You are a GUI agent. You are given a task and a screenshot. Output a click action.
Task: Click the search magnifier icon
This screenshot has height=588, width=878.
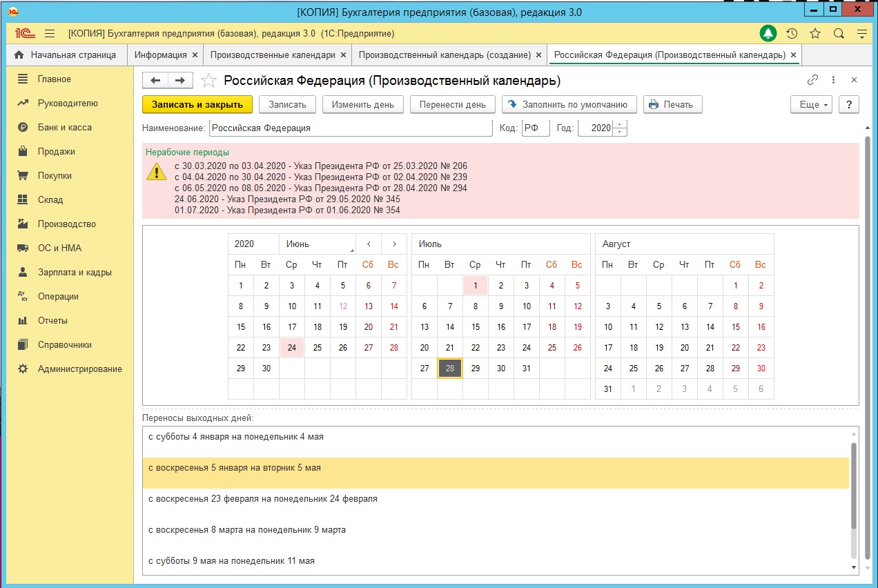click(x=839, y=33)
